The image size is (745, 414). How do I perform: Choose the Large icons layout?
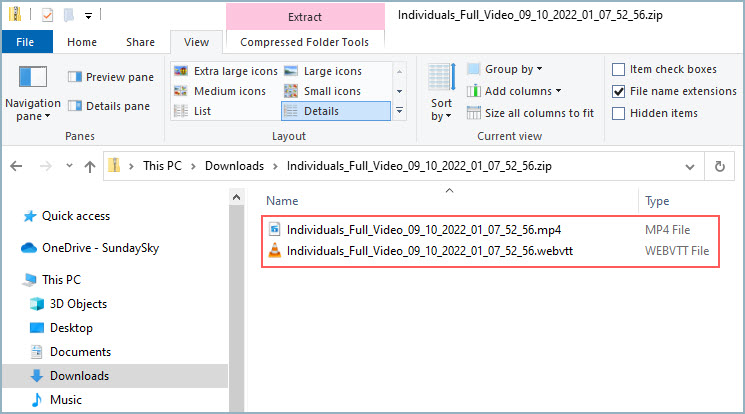pyautogui.click(x=324, y=71)
